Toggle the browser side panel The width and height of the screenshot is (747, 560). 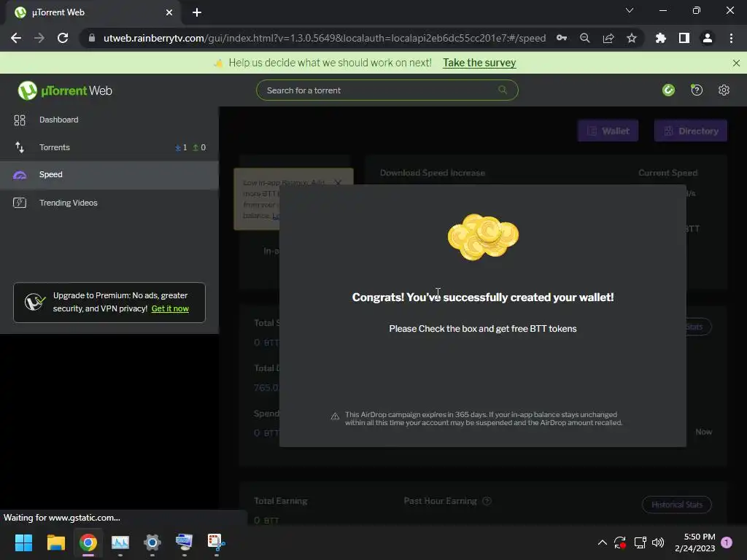click(684, 38)
